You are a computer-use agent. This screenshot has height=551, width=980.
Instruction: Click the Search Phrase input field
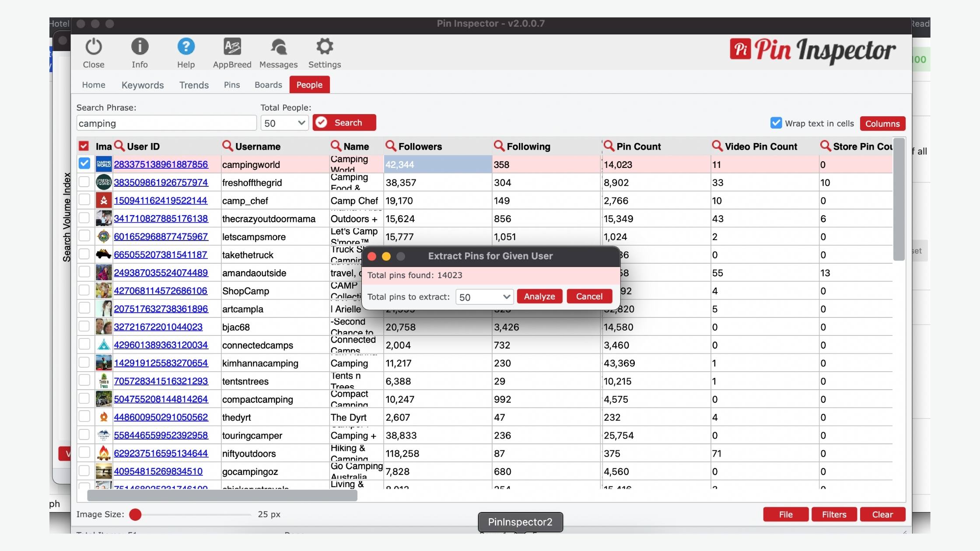click(x=166, y=123)
